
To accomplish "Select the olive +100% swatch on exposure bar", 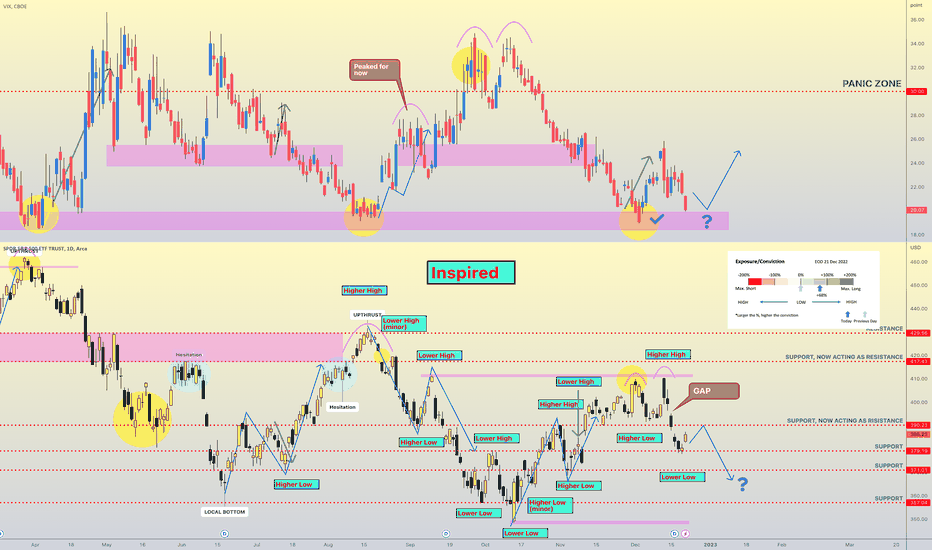I will (833, 282).
